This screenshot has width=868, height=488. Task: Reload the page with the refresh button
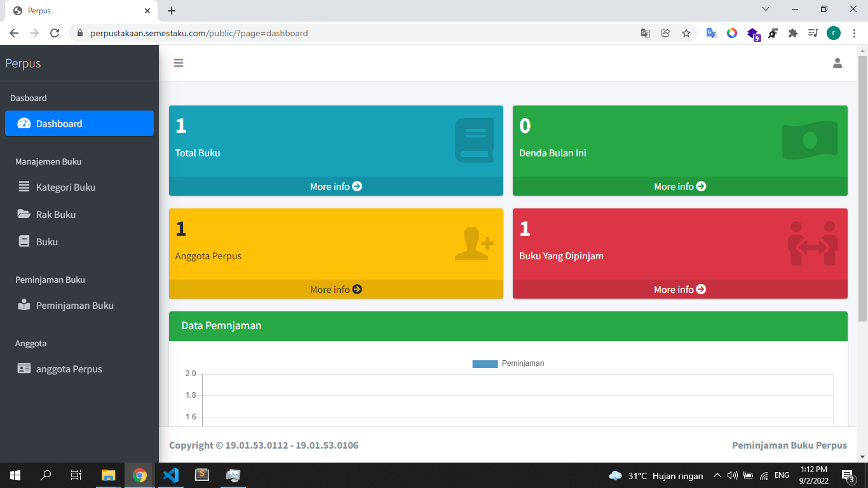pos(55,33)
